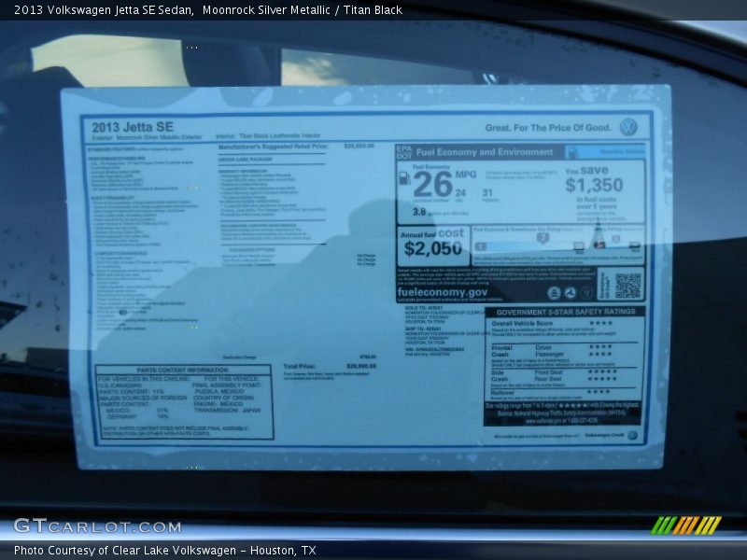Click the fuel economy rating marker showing 7

[x=543, y=238]
